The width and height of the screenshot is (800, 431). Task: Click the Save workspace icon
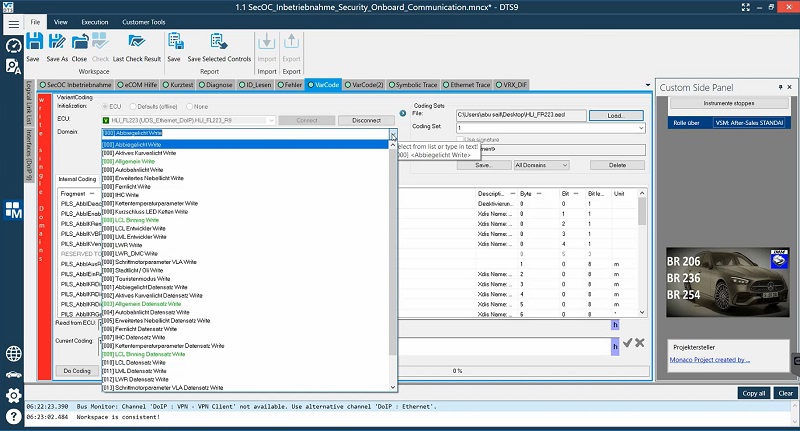33,42
